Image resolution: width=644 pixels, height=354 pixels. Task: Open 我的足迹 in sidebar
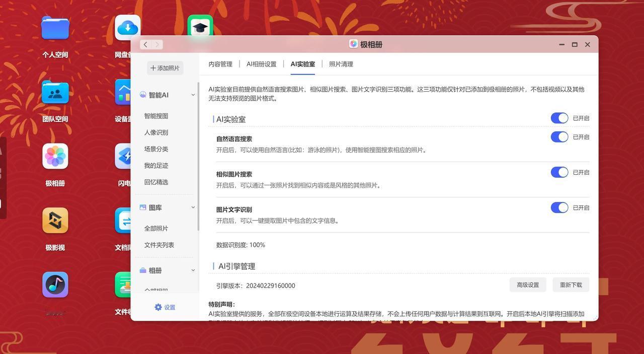tap(156, 166)
